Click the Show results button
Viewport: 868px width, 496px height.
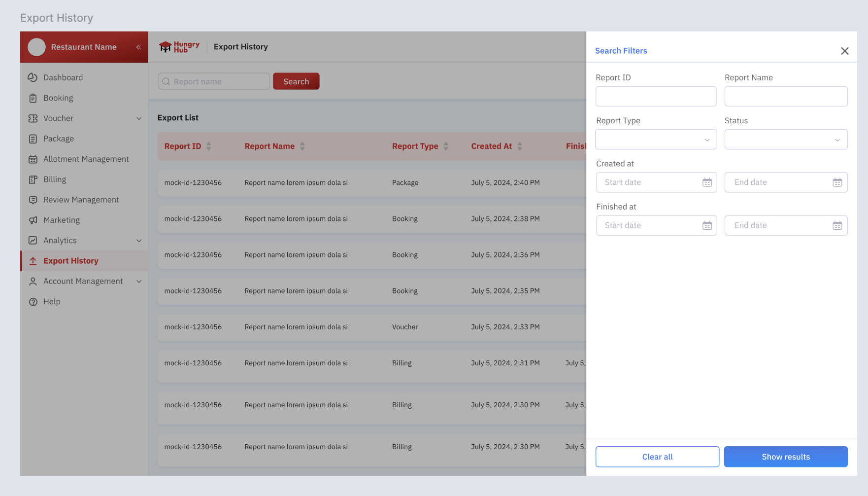tap(786, 457)
